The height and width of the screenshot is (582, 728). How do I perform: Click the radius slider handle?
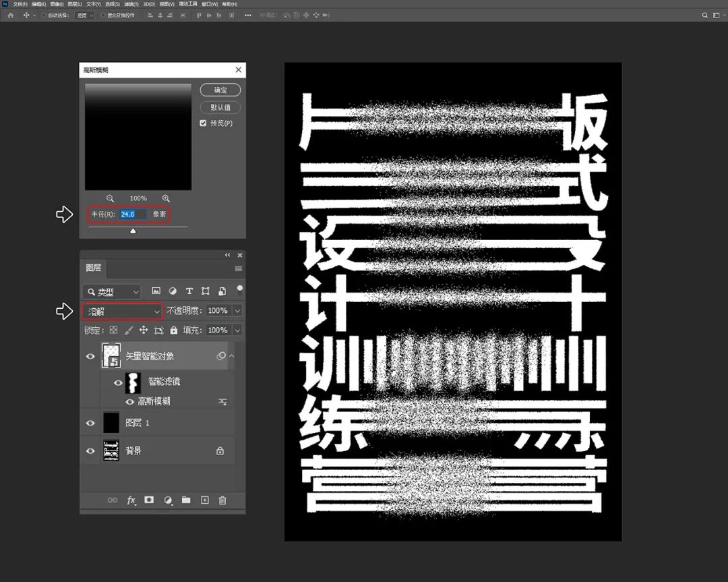[133, 231]
